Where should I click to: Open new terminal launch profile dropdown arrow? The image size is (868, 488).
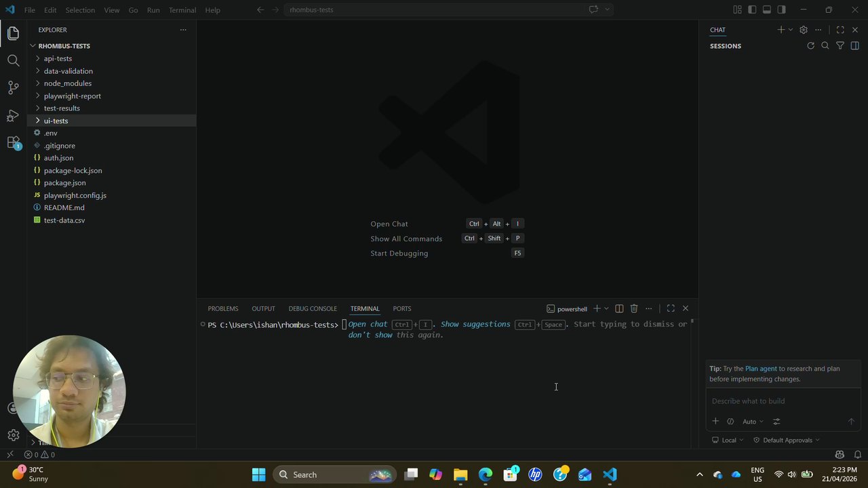tap(606, 308)
